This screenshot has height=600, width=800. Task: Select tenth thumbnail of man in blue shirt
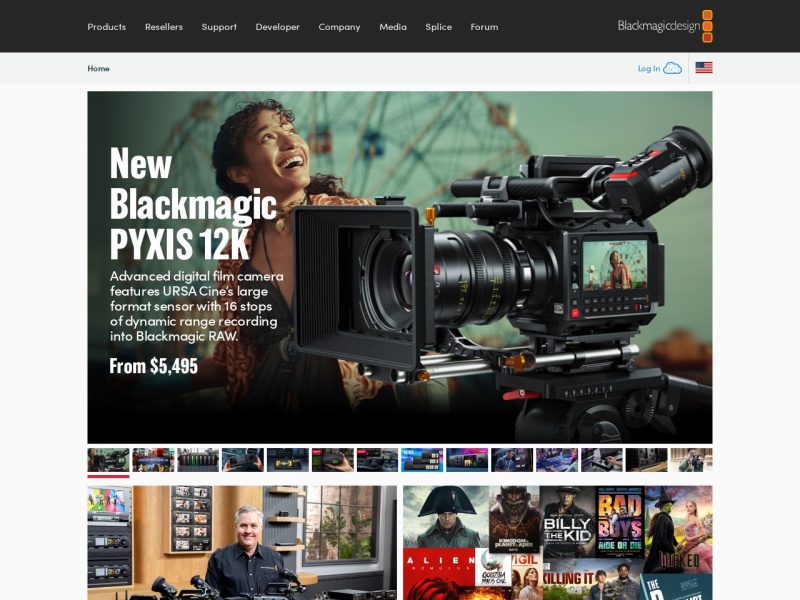point(512,460)
